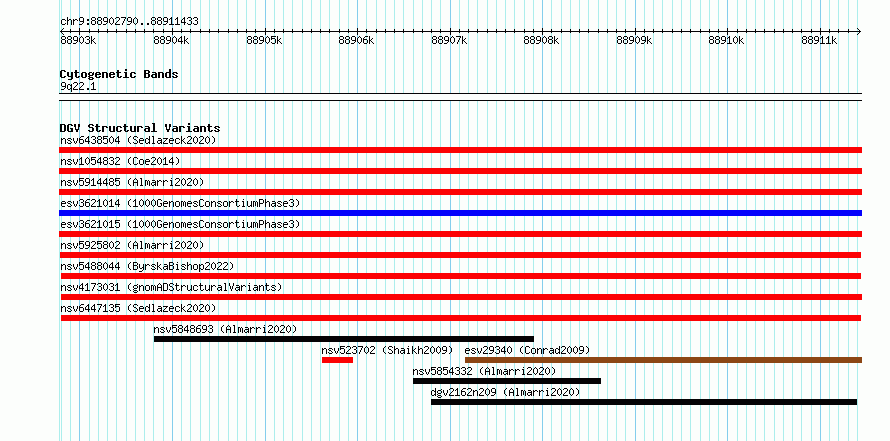The height and width of the screenshot is (441, 890).
Task: Open the dgv2162n209 (Almarri2020) label
Action: [x=505, y=392]
